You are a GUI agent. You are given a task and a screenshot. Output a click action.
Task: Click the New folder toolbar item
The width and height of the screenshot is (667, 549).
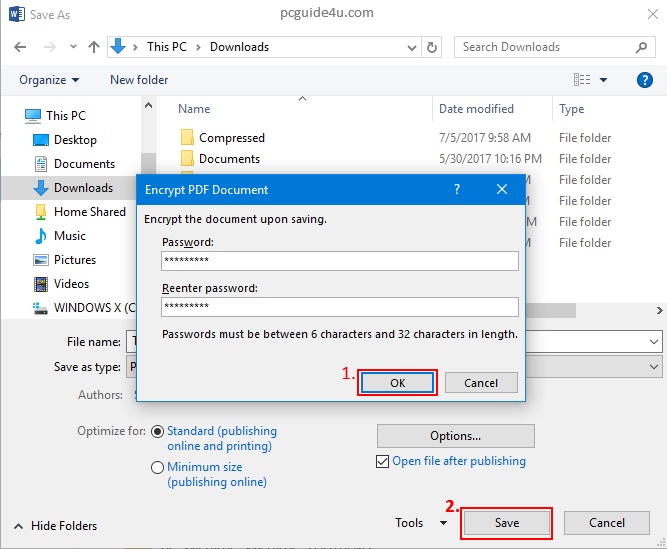point(139,80)
